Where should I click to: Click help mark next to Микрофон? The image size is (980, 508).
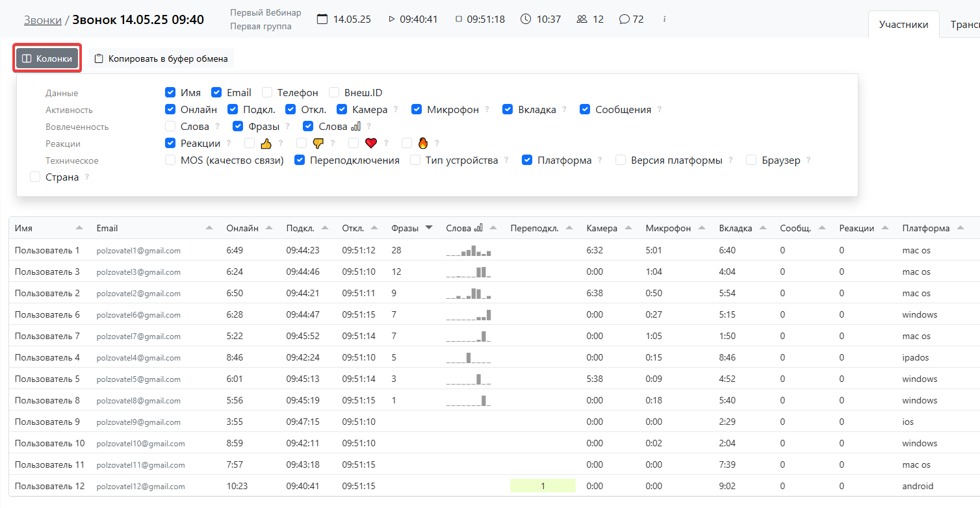tap(487, 110)
